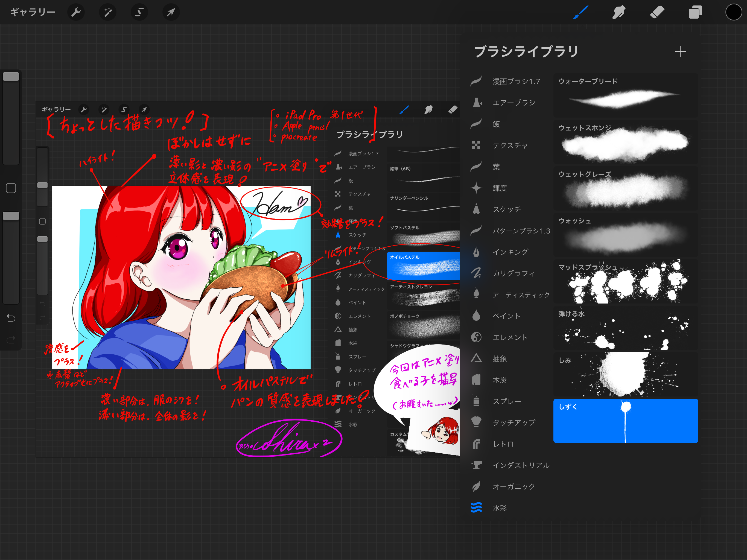
Task: Open the 葉 brush set
Action: (x=510, y=167)
